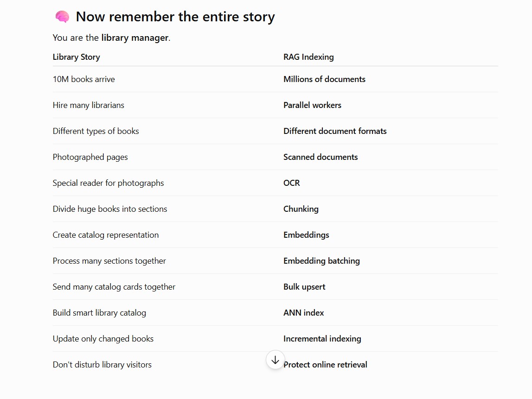Click the bold 'library manager' text

click(x=135, y=38)
